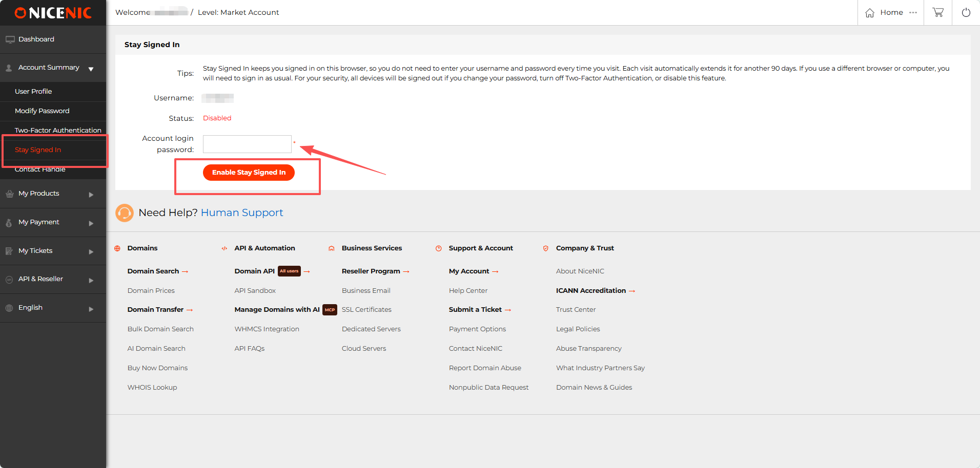Click the power logout icon
Screen dimensions: 980x468
tap(966, 12)
